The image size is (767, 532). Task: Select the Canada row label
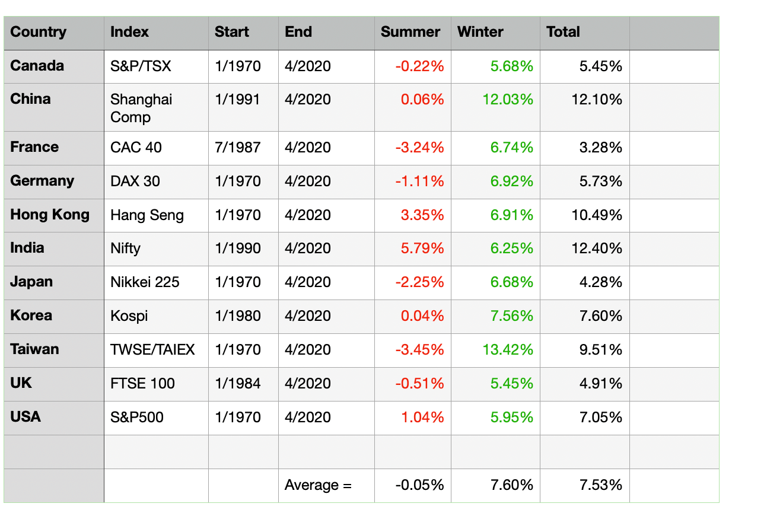tap(37, 66)
